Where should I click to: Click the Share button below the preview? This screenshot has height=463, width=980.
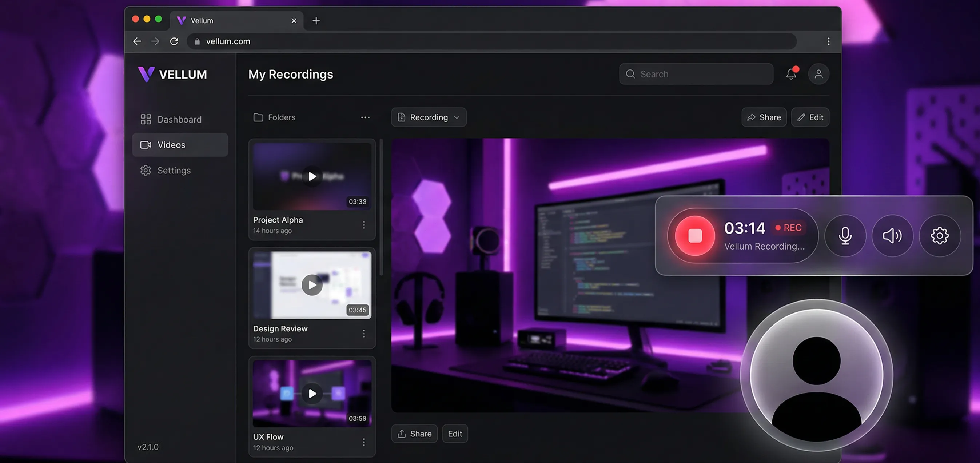(414, 433)
